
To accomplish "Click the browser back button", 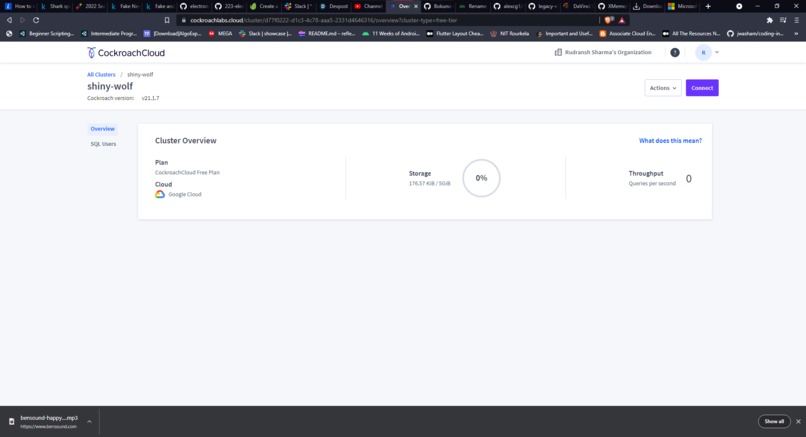I will [x=9, y=20].
